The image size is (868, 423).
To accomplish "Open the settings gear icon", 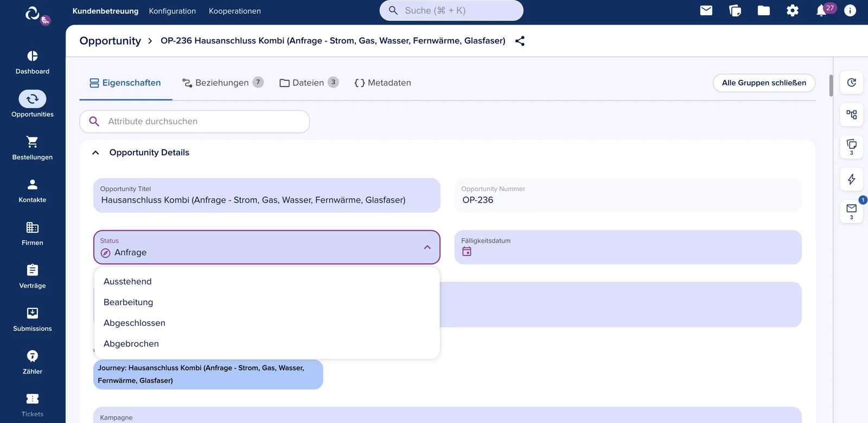I will pos(793,10).
